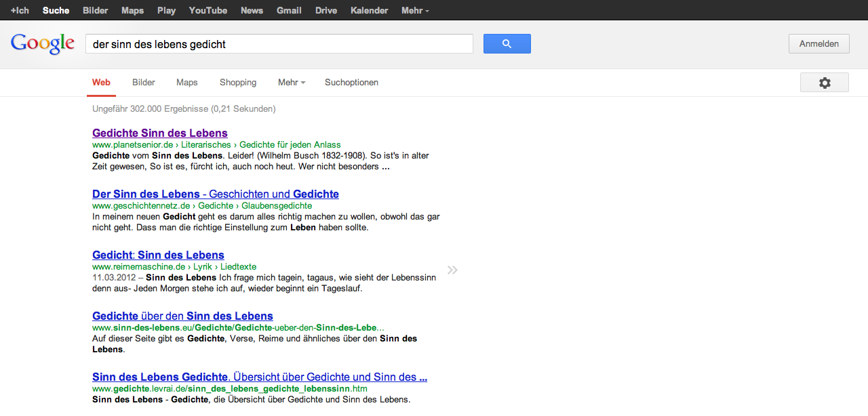Open Gmail from the top navigation bar
868x416 pixels.
tap(289, 11)
